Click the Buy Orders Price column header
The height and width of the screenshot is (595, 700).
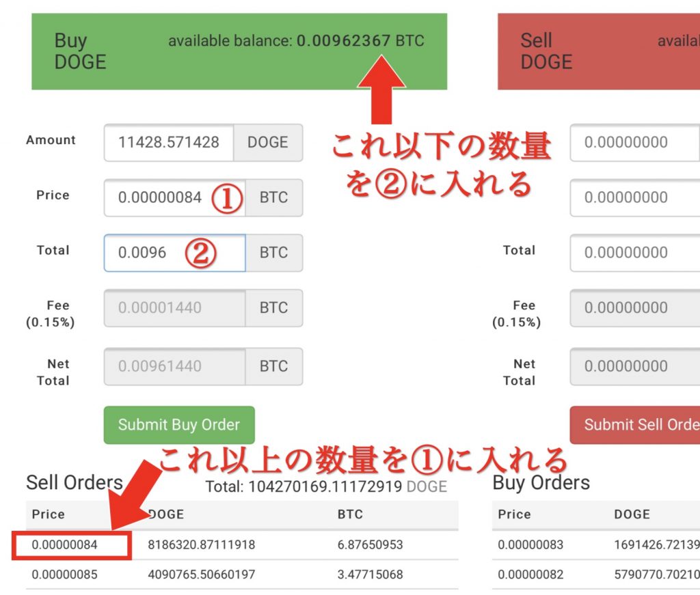coord(514,514)
